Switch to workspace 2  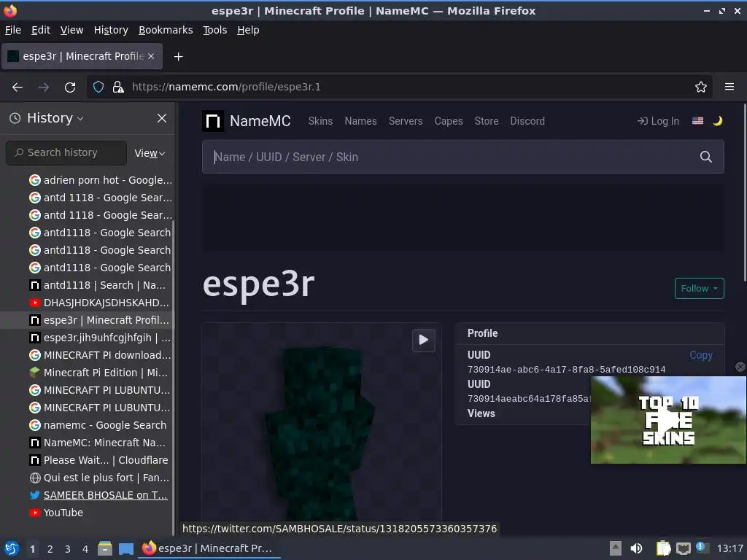coord(50,549)
